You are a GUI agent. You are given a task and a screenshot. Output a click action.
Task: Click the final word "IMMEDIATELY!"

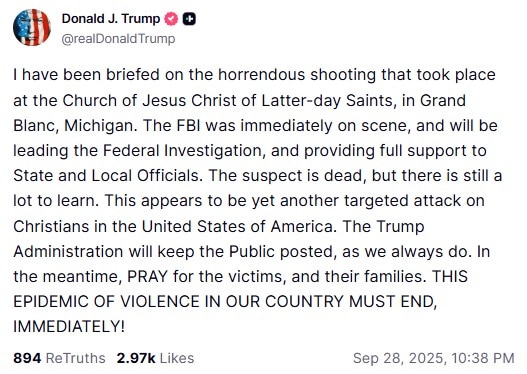coord(69,327)
